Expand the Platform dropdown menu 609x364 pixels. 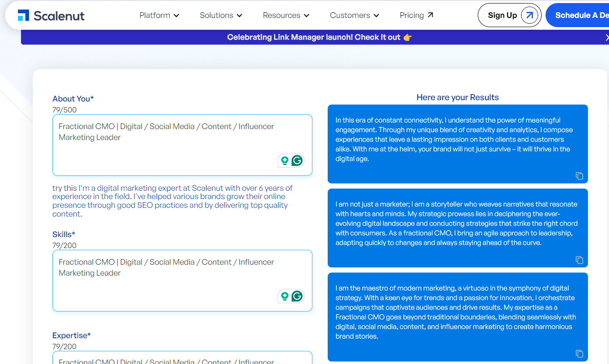[x=159, y=15]
